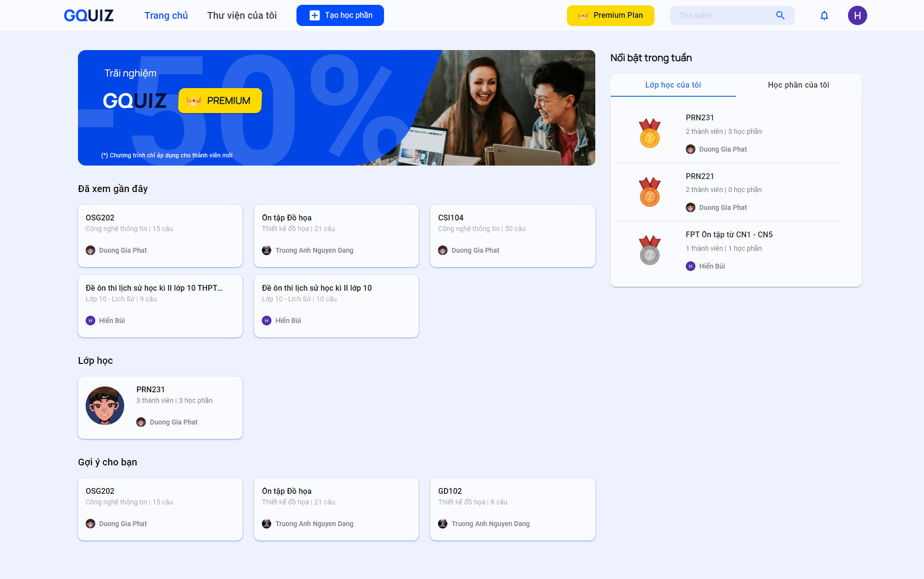Click the Tạo học phần button
The height and width of the screenshot is (579, 924).
click(340, 15)
